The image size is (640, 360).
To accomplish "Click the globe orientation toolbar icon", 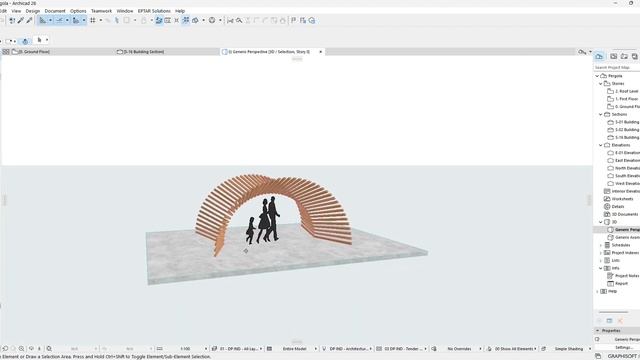I will (x=212, y=20).
